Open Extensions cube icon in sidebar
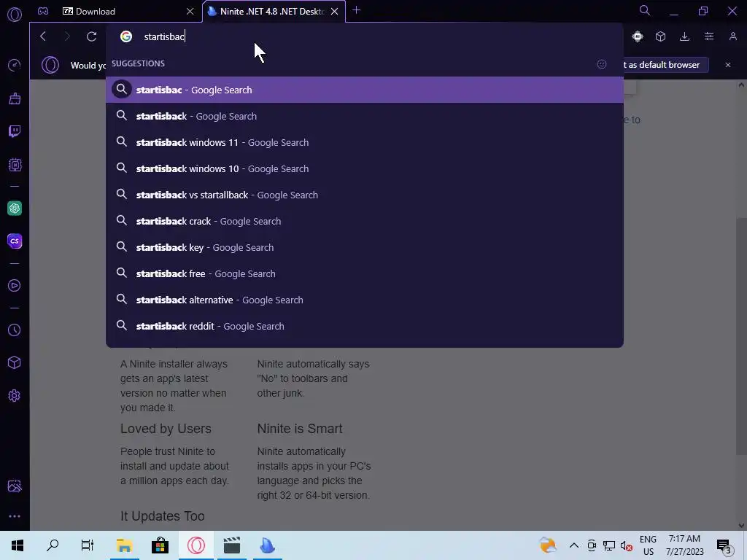The width and height of the screenshot is (747, 560). coord(15,362)
